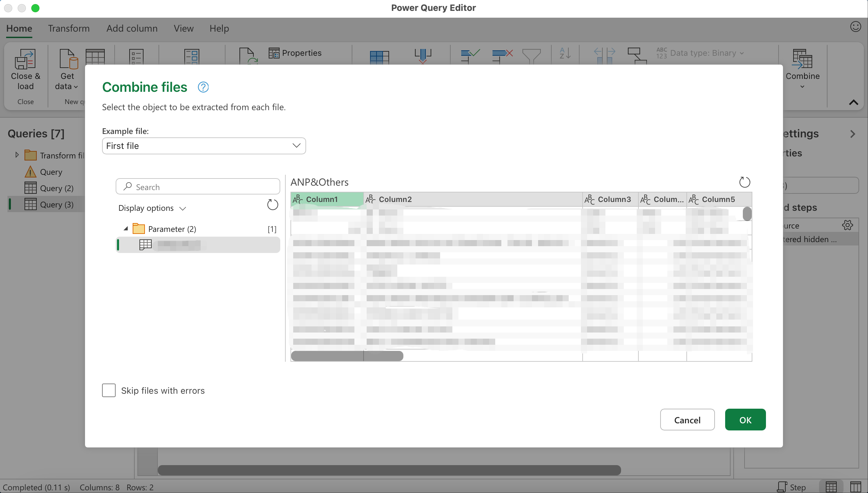This screenshot has height=493, width=868.
Task: Click main grid horizontal scrollbar
Action: (389, 470)
